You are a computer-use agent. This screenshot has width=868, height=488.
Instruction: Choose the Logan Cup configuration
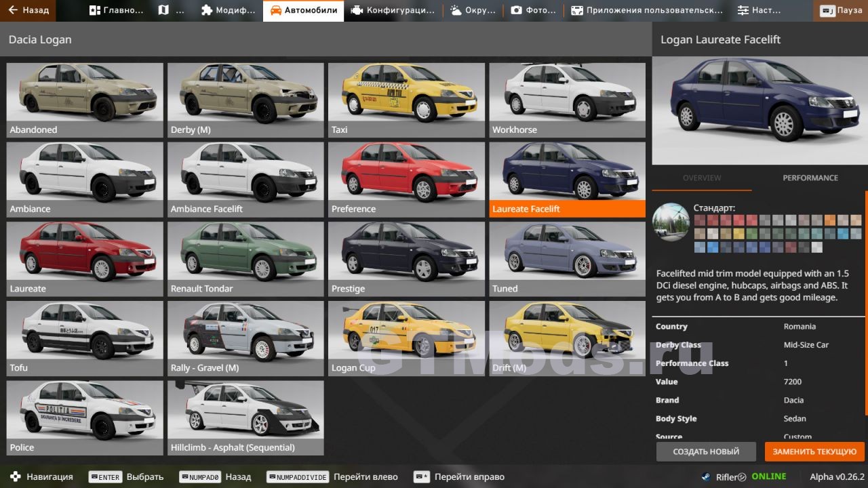point(406,338)
